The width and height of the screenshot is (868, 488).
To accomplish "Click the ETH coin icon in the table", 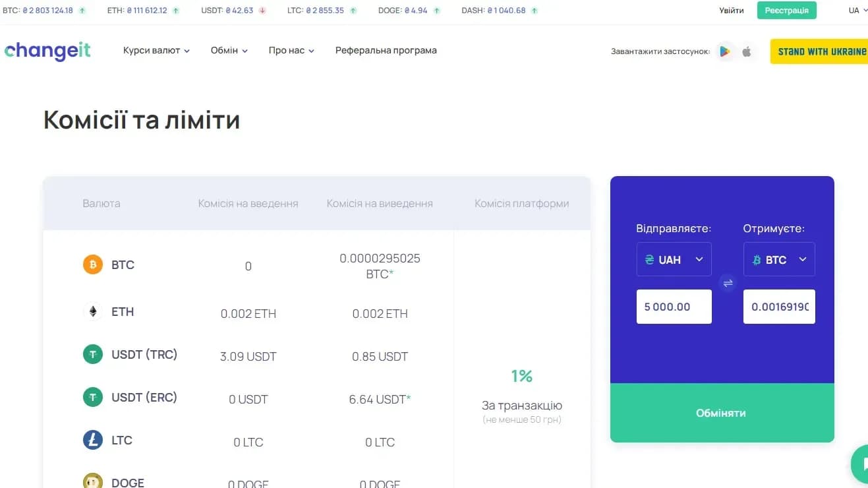I will (93, 311).
